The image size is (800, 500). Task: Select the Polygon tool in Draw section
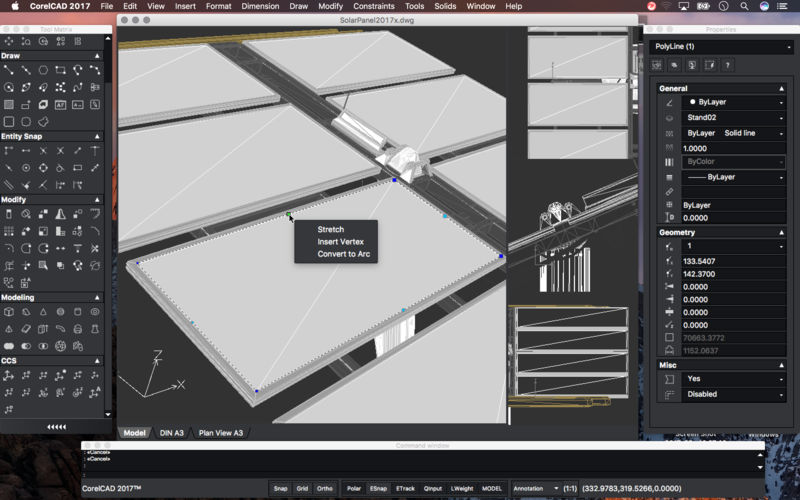[43, 70]
